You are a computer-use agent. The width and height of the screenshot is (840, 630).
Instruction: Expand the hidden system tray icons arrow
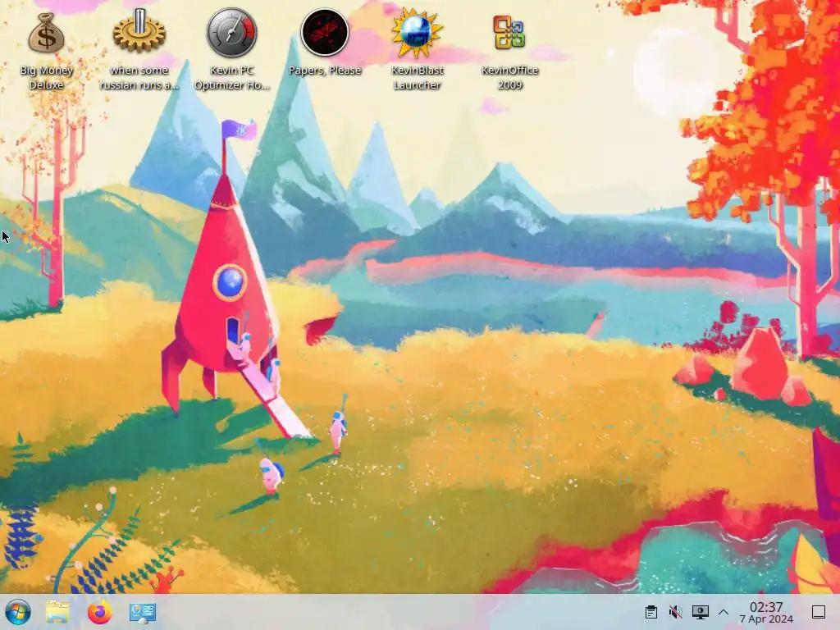(724, 612)
